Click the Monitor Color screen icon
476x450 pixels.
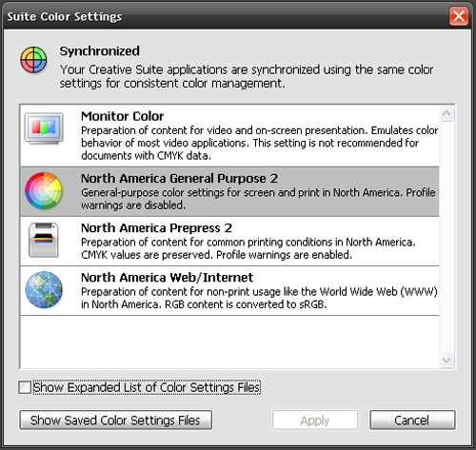tap(44, 128)
